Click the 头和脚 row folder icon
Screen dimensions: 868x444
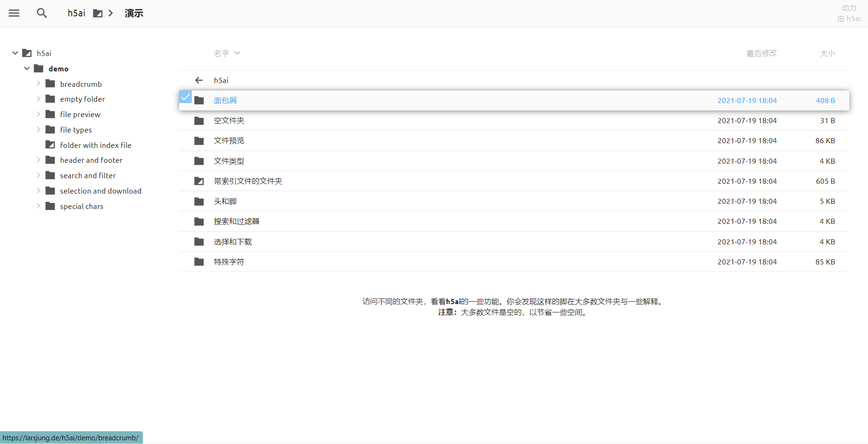[199, 201]
